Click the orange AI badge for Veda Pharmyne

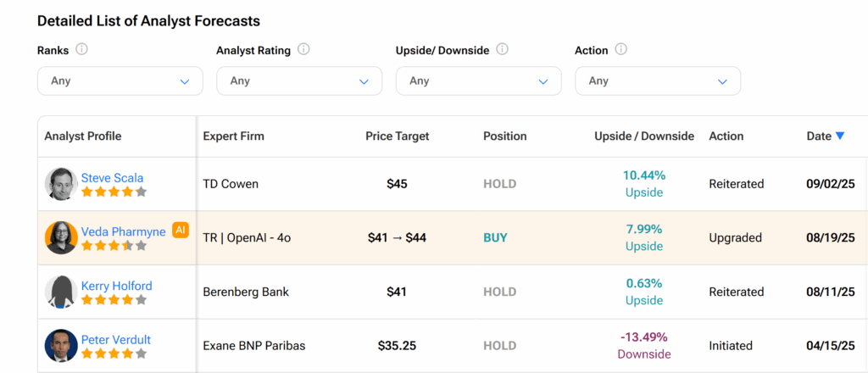(181, 231)
